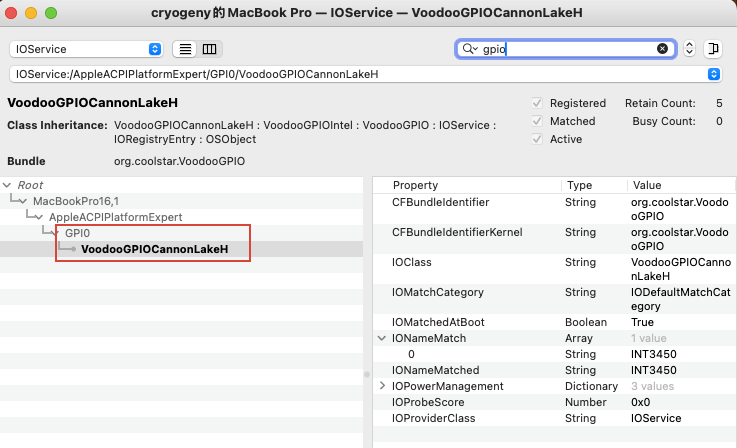Toggle the inspector sidebar icon
The image size is (737, 448).
[713, 48]
